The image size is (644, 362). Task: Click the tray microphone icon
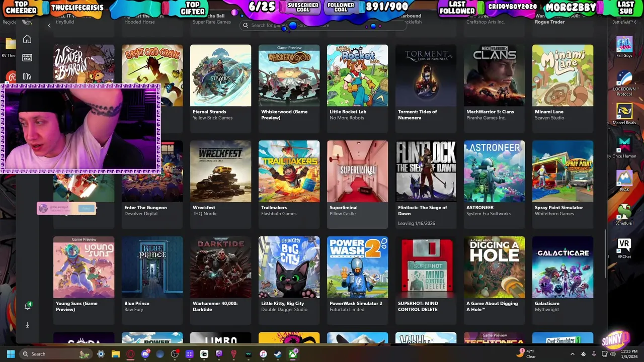click(594, 354)
